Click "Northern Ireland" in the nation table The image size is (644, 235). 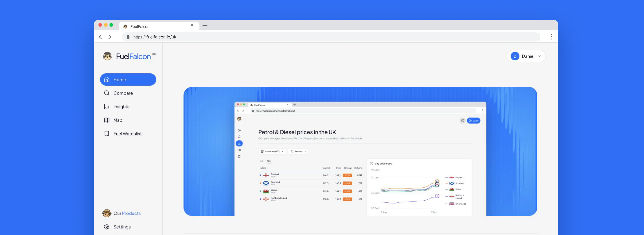[279, 198]
